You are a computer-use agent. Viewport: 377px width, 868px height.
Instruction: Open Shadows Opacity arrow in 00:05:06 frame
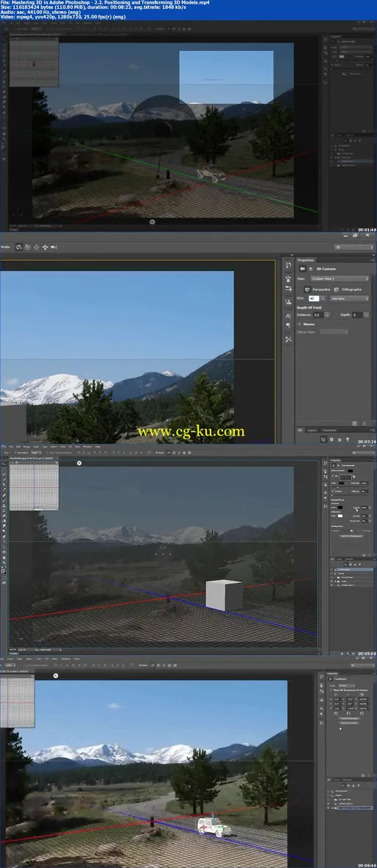click(x=370, y=508)
